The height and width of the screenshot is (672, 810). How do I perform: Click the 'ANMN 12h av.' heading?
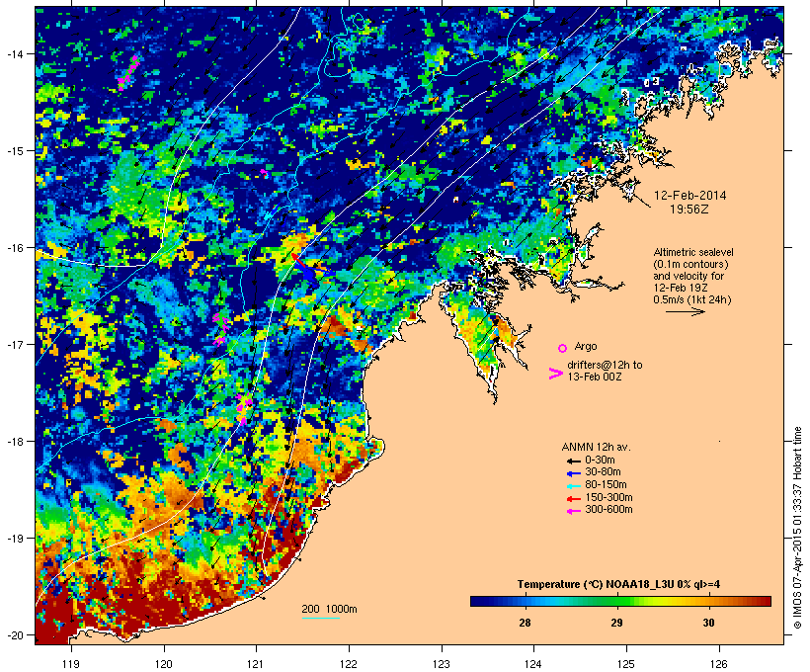[x=596, y=447]
